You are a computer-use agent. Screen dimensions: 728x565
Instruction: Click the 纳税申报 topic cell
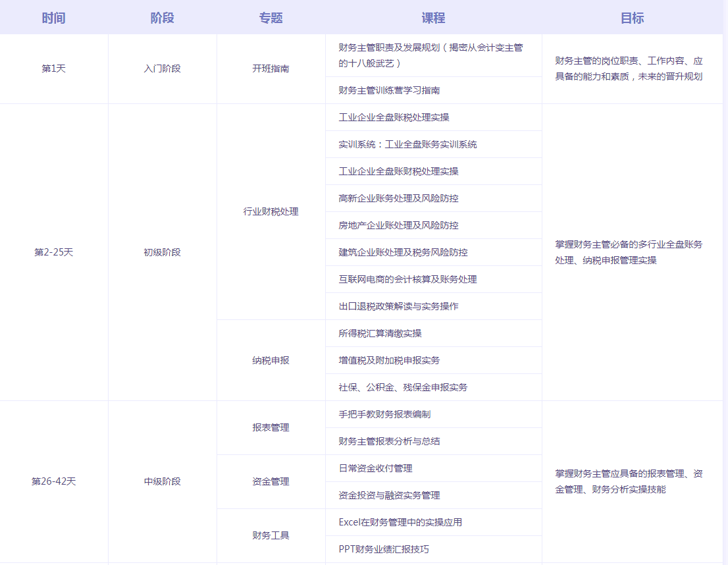click(271, 360)
